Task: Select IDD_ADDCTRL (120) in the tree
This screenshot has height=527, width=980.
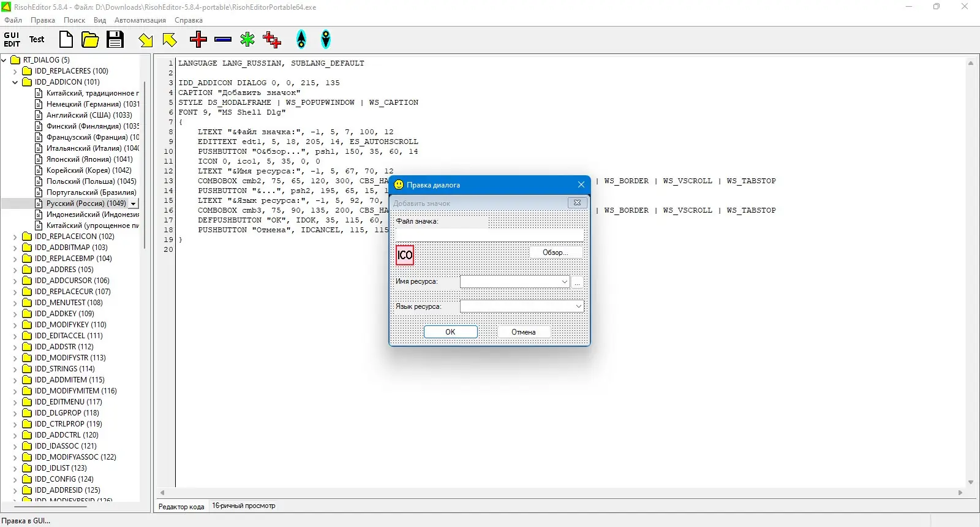Action: coord(66,435)
